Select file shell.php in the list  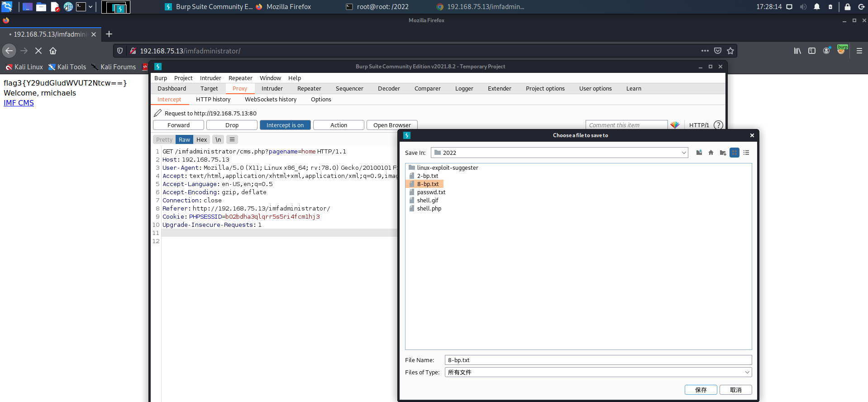(425, 208)
